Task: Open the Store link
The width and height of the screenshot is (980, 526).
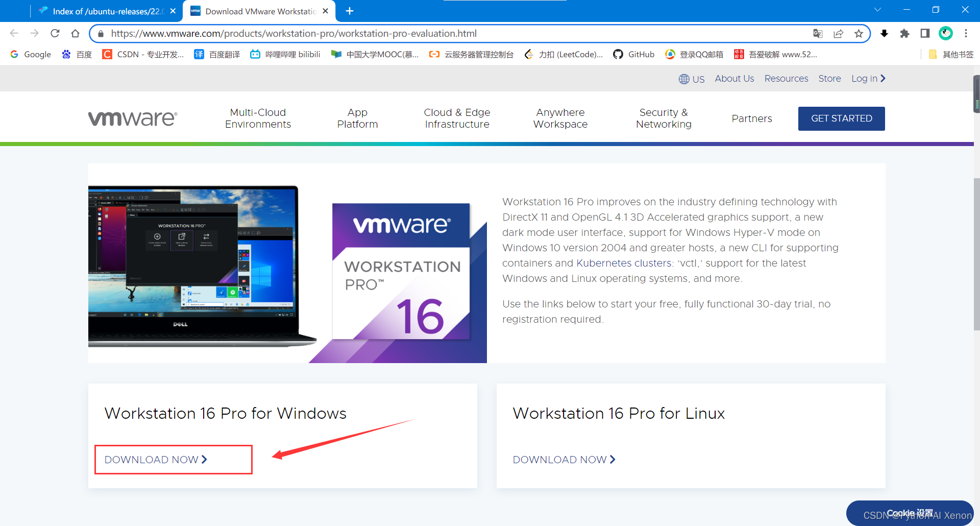Action: coord(829,79)
